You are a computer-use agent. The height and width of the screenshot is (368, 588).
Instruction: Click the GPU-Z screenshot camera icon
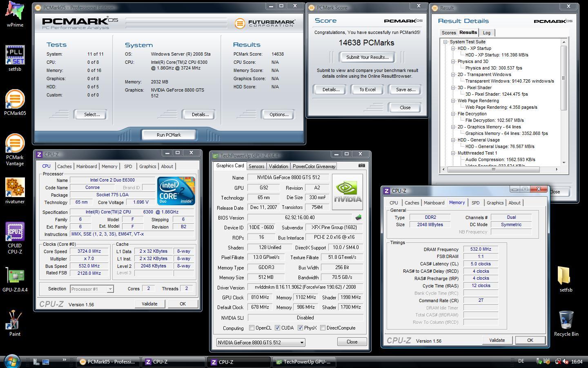pyautogui.click(x=361, y=166)
